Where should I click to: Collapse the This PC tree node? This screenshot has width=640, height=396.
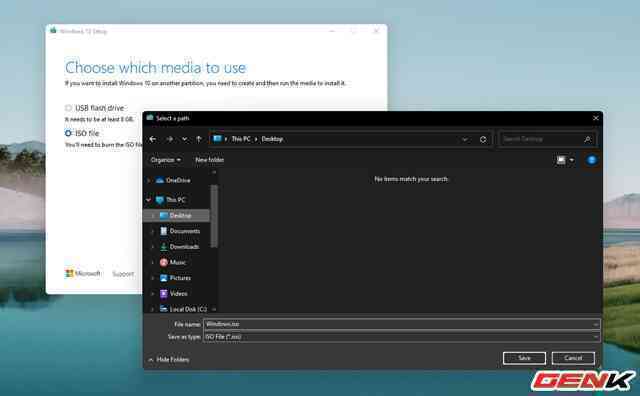click(x=149, y=200)
